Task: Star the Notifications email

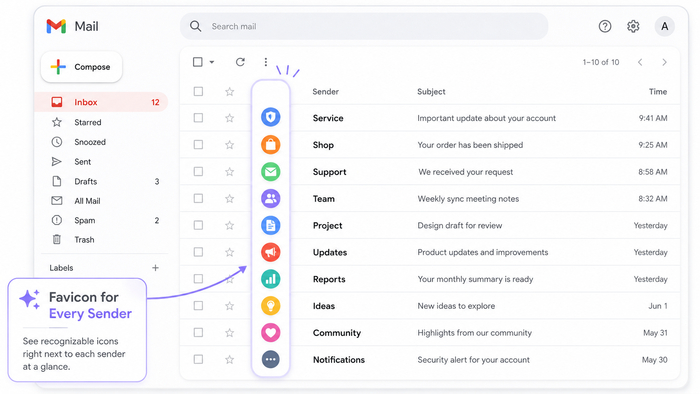Action: click(229, 359)
